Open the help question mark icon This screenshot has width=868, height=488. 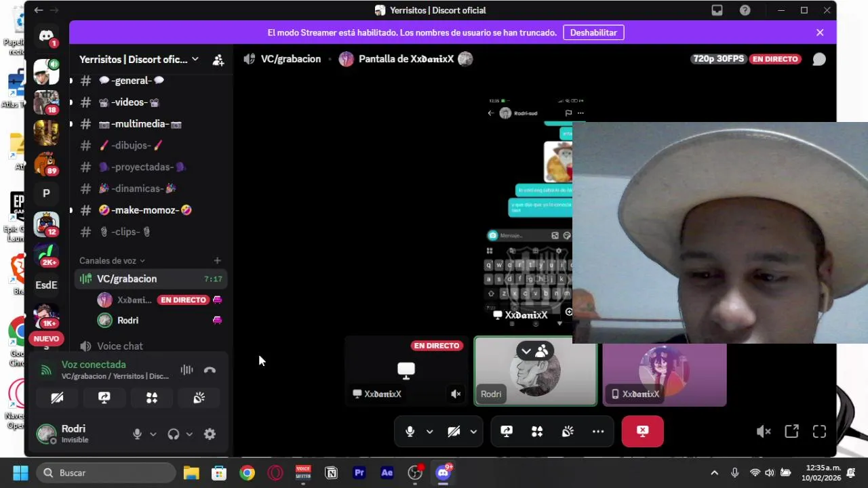tap(745, 10)
